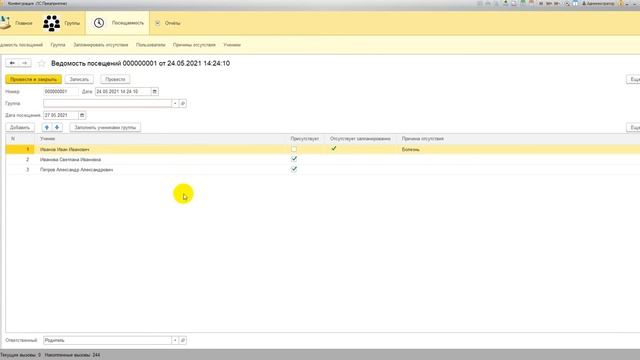Click Заполнить учениками группы button
640x360 pixels.
coord(105,127)
